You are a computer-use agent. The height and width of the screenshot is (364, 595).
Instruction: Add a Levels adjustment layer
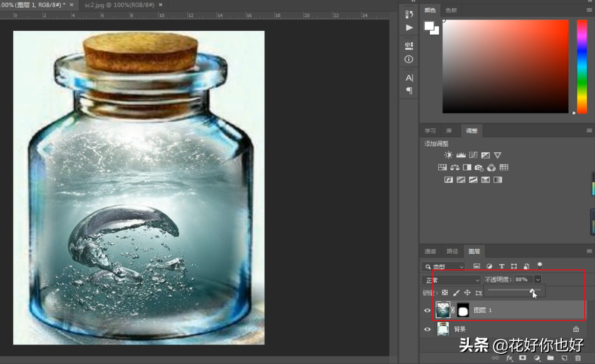[x=461, y=155]
